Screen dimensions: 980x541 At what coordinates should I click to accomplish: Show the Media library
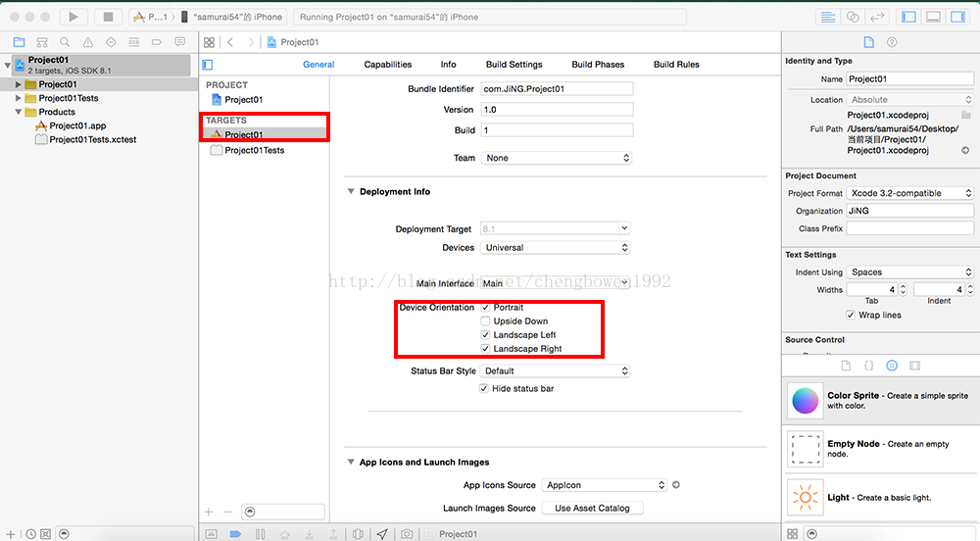[915, 366]
